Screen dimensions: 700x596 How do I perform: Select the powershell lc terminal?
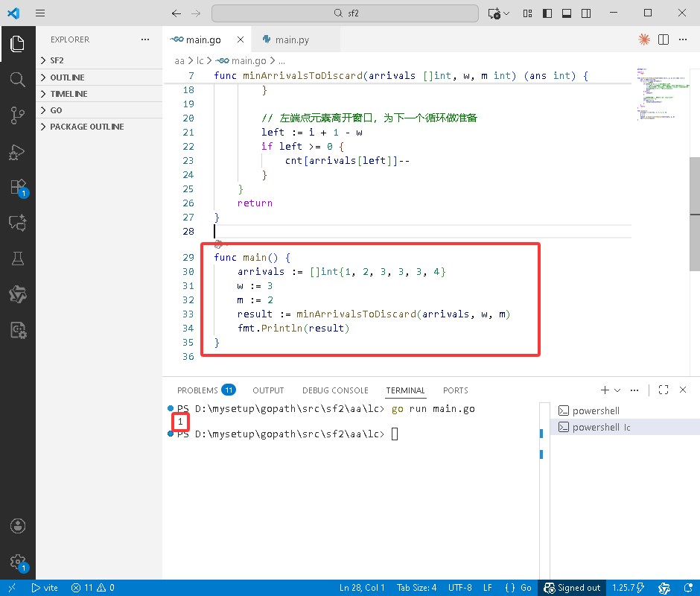pyautogui.click(x=625, y=427)
